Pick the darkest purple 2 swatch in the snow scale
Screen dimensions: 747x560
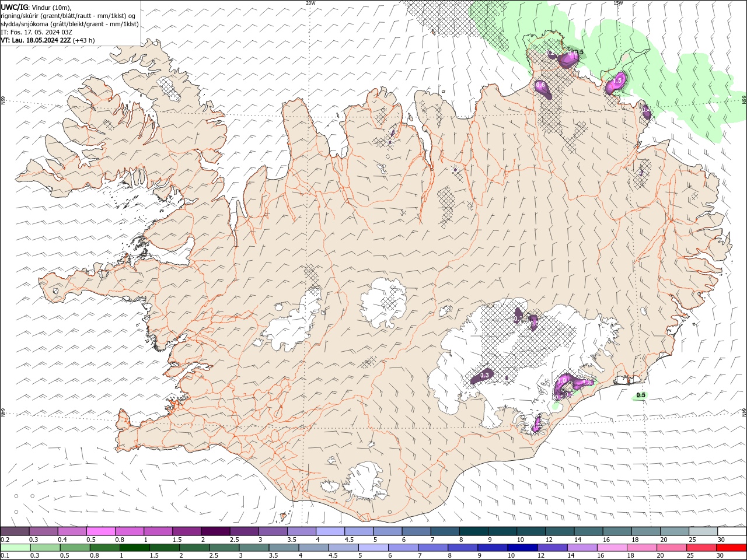tap(215, 531)
